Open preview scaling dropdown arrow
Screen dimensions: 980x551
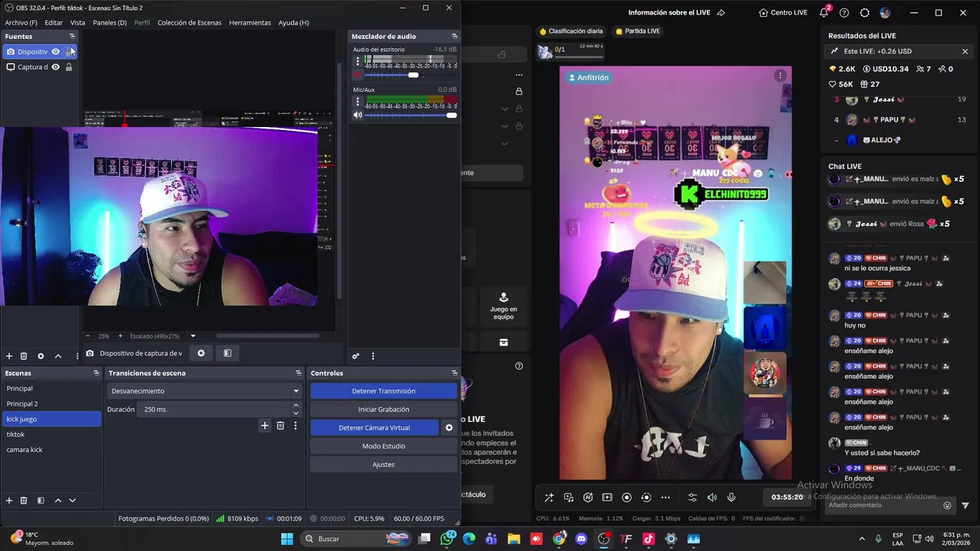(193, 336)
